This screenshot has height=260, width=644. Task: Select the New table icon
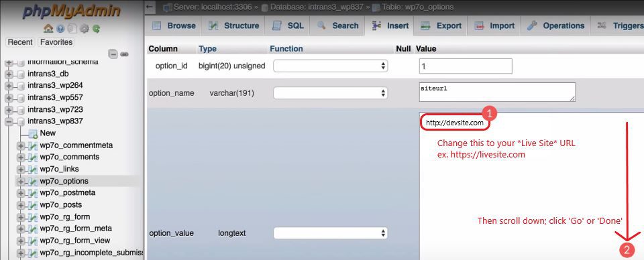coord(33,133)
